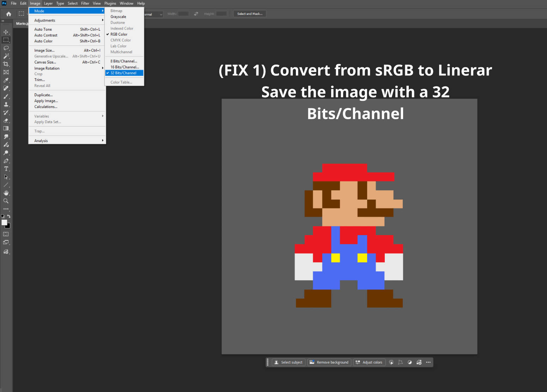The image size is (547, 392).
Task: Select the Pen tool
Action: coord(6,161)
